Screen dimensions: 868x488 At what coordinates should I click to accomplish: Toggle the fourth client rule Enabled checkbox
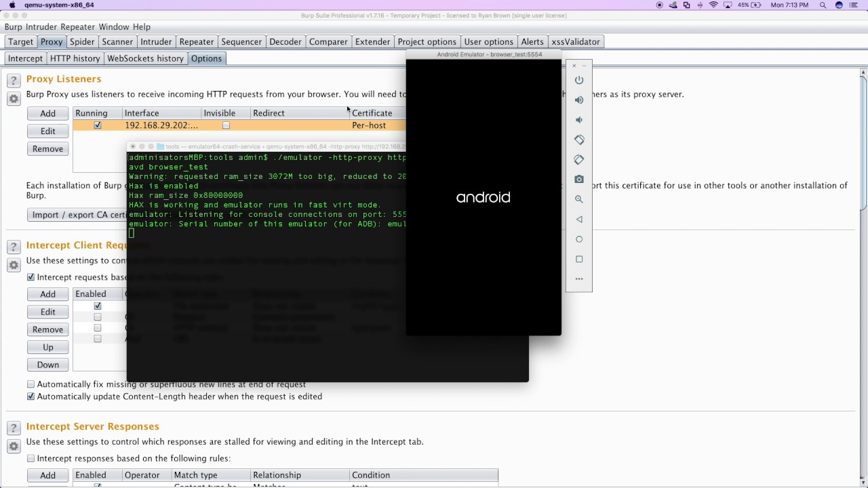coord(98,338)
